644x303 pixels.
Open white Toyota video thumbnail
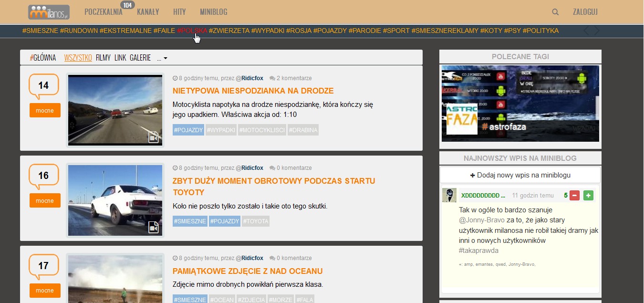pos(115,200)
